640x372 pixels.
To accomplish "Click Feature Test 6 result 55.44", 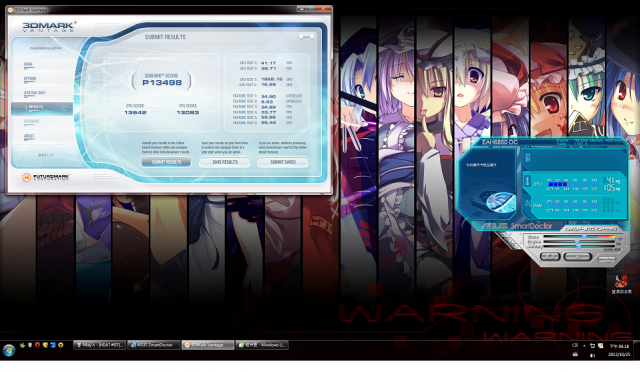I will (x=268, y=123).
